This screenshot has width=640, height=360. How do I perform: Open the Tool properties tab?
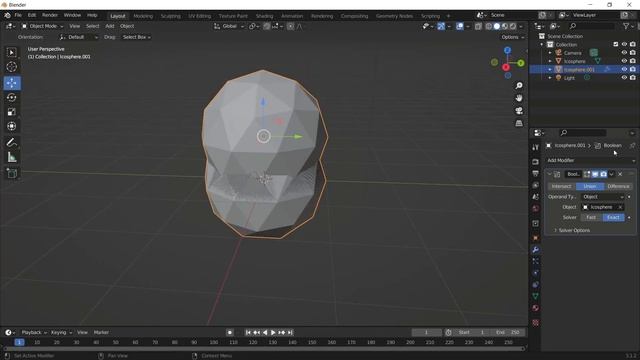(x=536, y=148)
